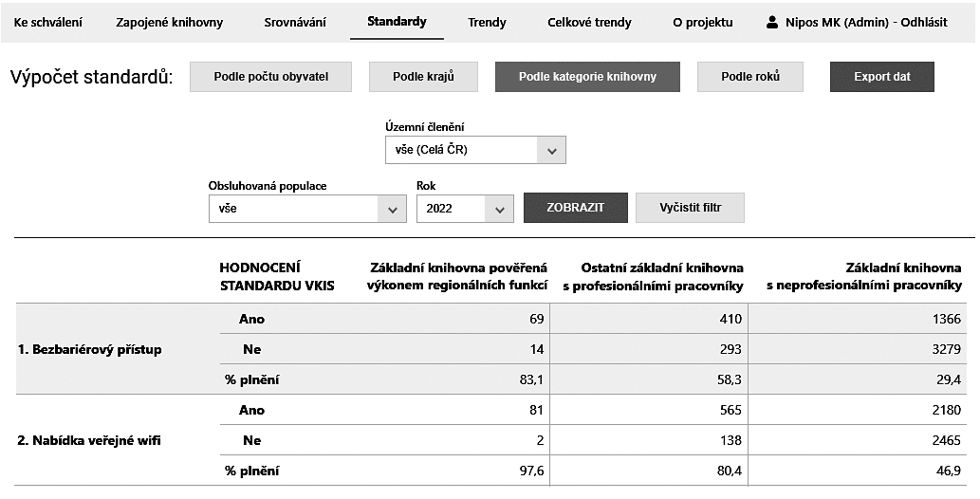Switch to Zapojené knihovny tab
Image resolution: width=980 pixels, height=499 pixels.
click(x=170, y=23)
